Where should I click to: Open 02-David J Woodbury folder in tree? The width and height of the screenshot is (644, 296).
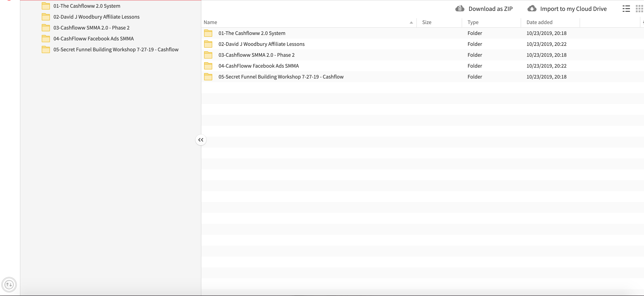coord(96,17)
